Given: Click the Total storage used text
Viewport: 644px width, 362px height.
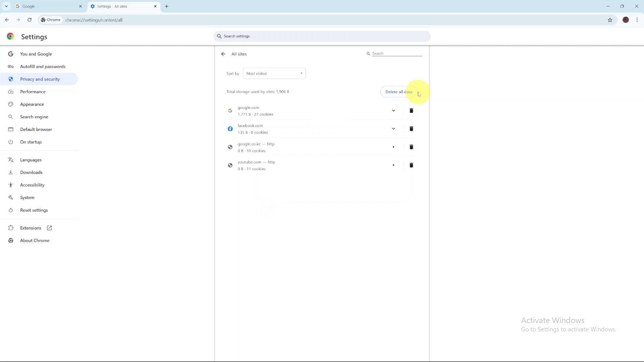Looking at the screenshot, I should point(258,92).
